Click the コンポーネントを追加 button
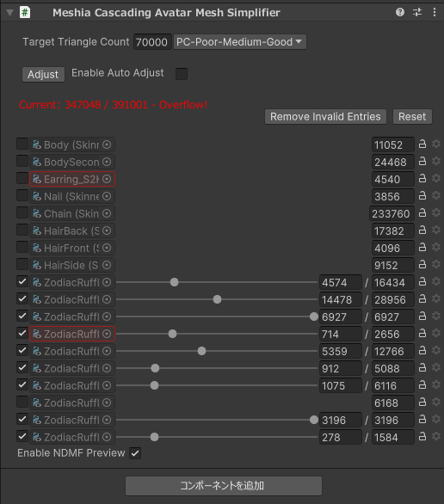This screenshot has width=444, height=504. coord(224,485)
